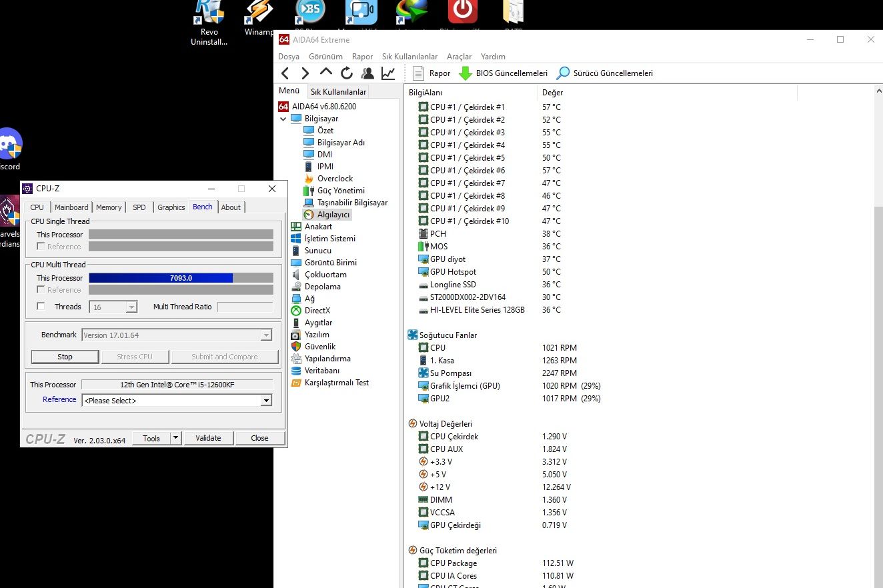Viewport: 883px width, 588px height.
Task: Open the Benchmark version dropdown
Action: click(x=177, y=335)
